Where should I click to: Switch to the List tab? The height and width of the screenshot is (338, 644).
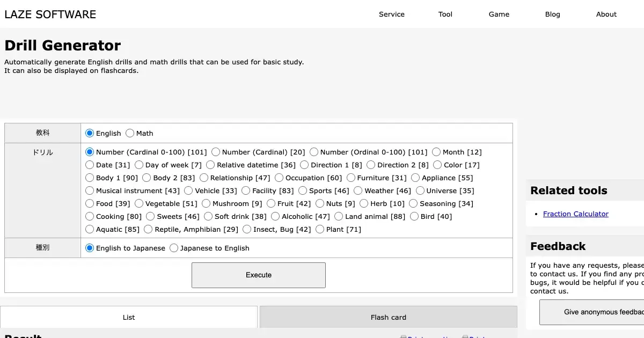coord(129,317)
